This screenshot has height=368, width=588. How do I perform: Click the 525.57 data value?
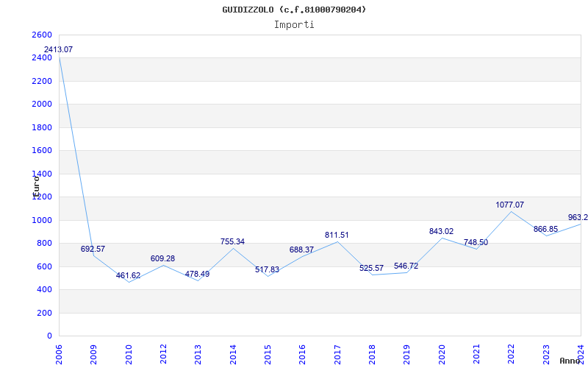pyautogui.click(x=371, y=268)
